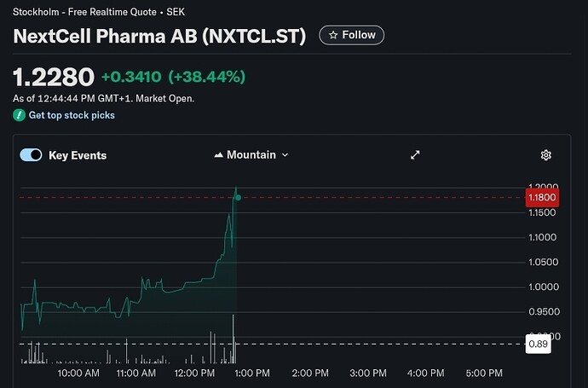The width and height of the screenshot is (588, 388).
Task: Open the Get top stock picks link
Action: click(x=72, y=115)
